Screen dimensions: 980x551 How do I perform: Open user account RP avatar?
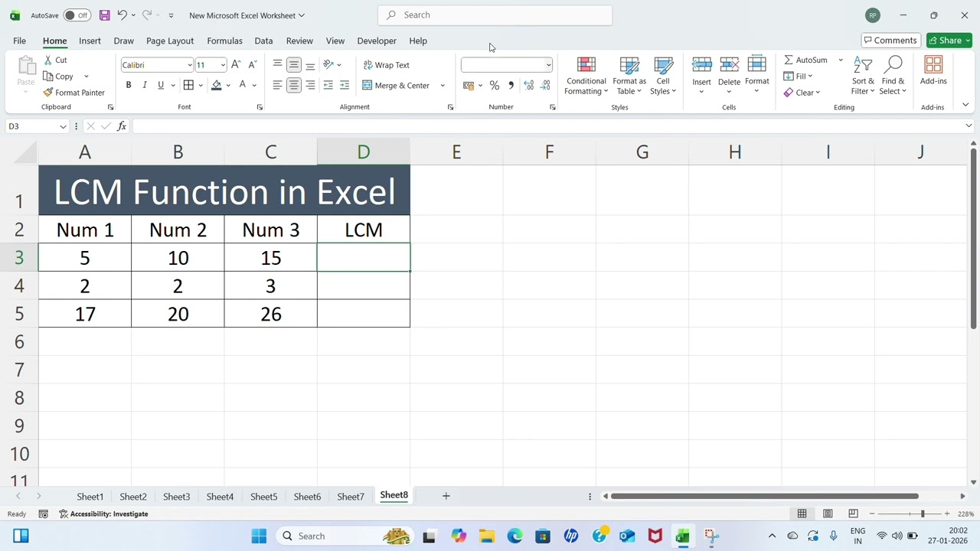873,15
